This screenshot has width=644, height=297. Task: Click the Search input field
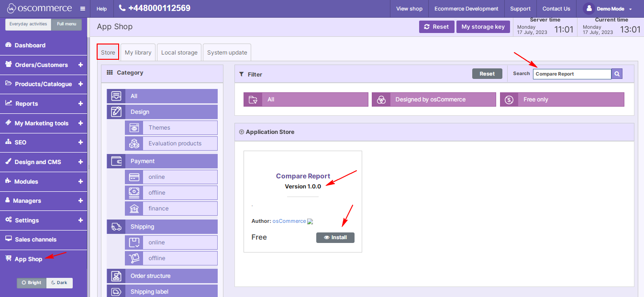pos(572,74)
